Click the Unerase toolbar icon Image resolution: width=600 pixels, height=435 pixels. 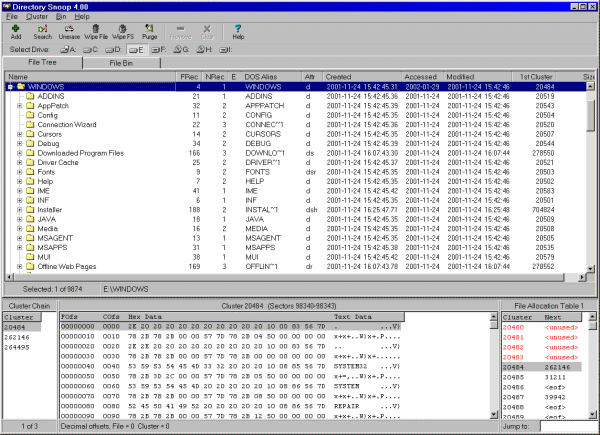pyautogui.click(x=70, y=30)
